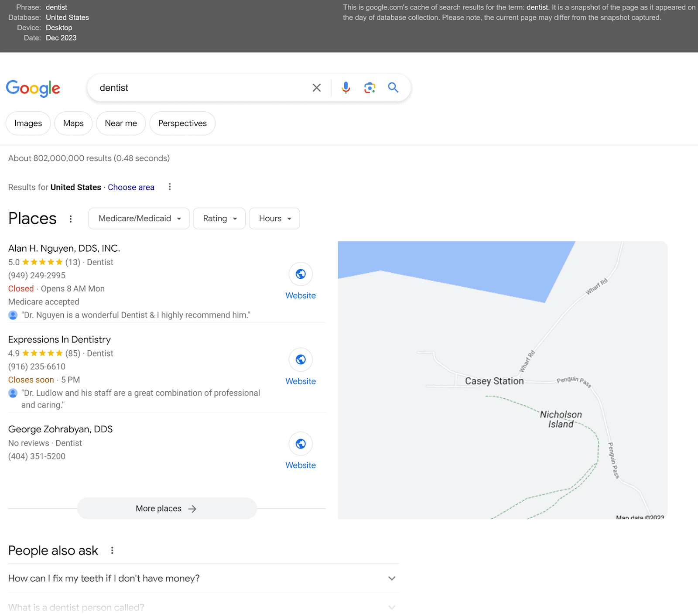Open website icon for Expressions In Dentistry
The image size is (698, 616).
[300, 359]
